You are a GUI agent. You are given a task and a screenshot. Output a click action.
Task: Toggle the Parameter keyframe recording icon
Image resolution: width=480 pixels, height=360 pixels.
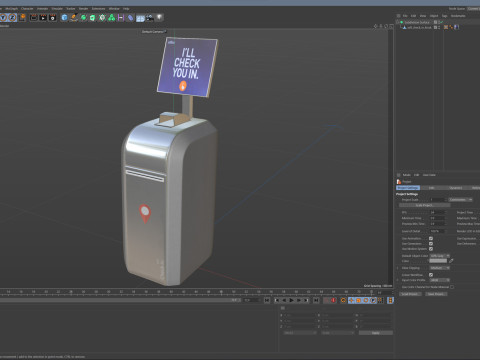click(x=373, y=300)
